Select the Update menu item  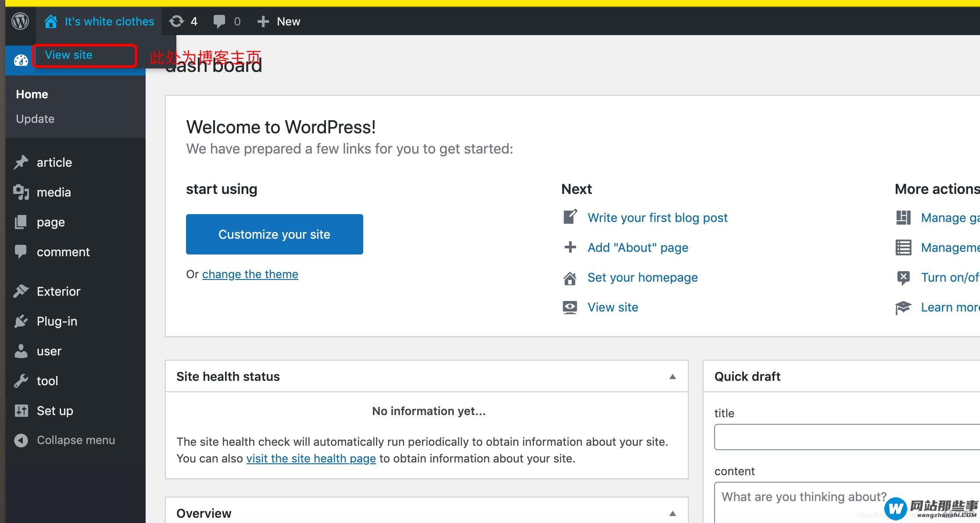coord(34,118)
